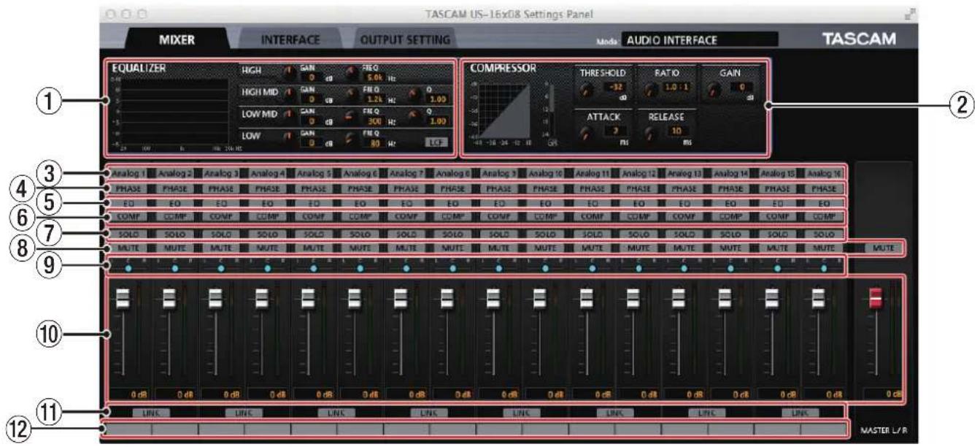
Task: Toggle PHASE on Analog 10 channel
Action: (546, 188)
